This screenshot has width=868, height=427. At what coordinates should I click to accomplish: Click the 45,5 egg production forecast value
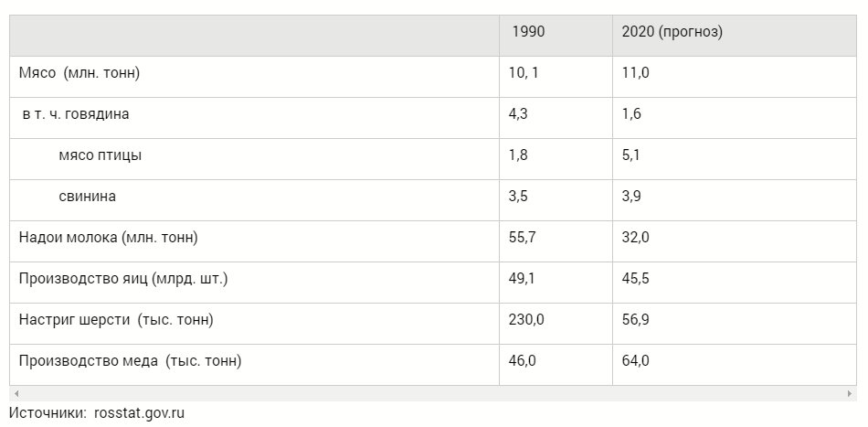pyautogui.click(x=636, y=279)
